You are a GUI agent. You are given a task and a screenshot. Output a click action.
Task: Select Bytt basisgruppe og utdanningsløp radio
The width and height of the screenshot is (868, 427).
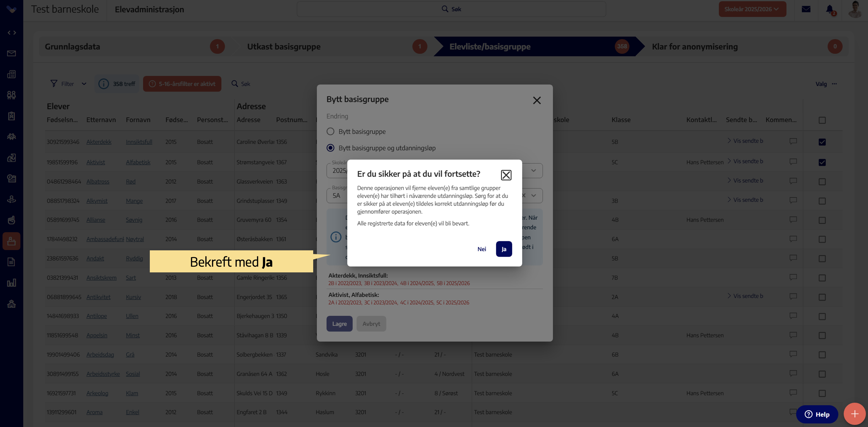(330, 148)
